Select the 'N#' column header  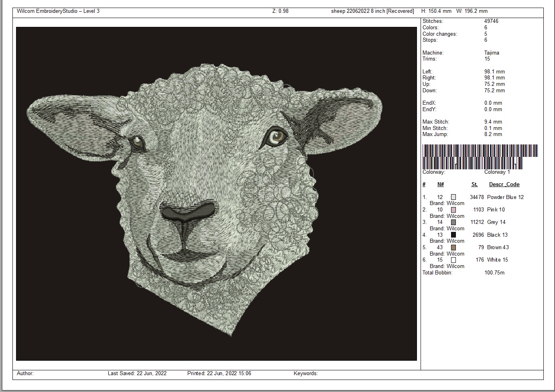[x=441, y=185]
